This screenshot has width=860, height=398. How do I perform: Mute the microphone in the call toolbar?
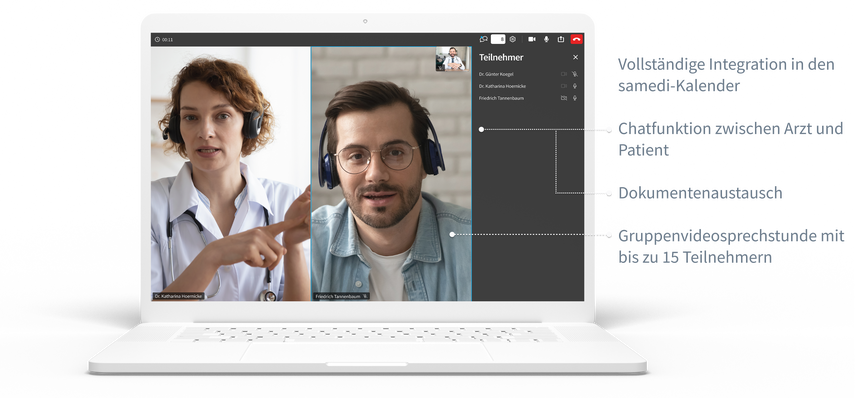(x=546, y=39)
